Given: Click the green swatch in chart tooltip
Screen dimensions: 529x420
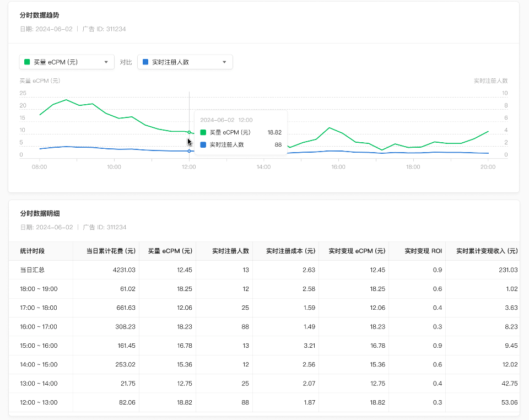Looking at the screenshot, I should 203,132.
